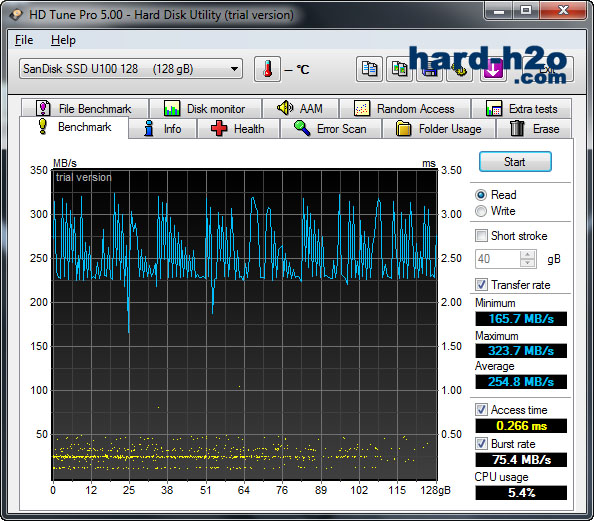Open the Random Access tab
594x521 pixels.
point(405,108)
